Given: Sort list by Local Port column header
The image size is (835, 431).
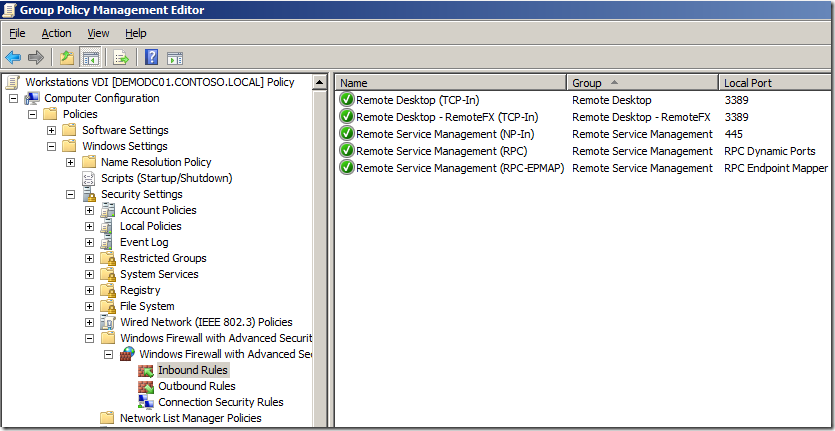Looking at the screenshot, I should [770, 83].
